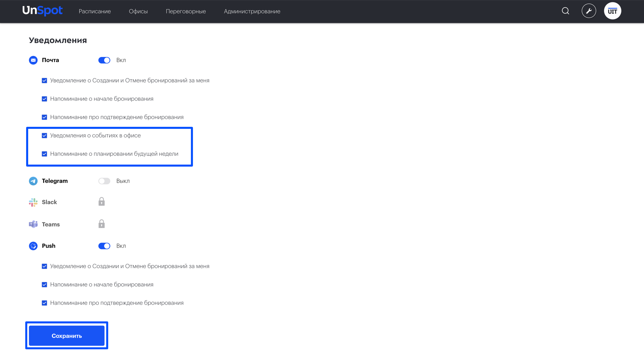Uncheck Почта booking creation and cancellation notice

tap(45, 80)
